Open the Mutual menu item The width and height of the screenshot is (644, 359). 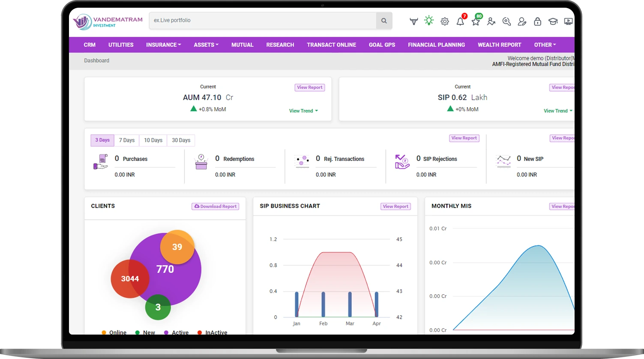pos(243,45)
